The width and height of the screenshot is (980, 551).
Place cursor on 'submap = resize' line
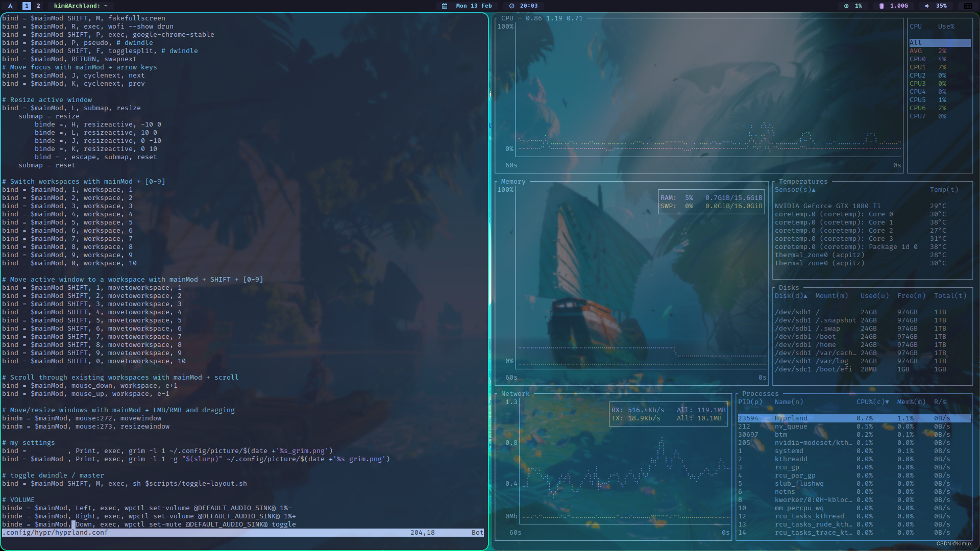(x=49, y=116)
